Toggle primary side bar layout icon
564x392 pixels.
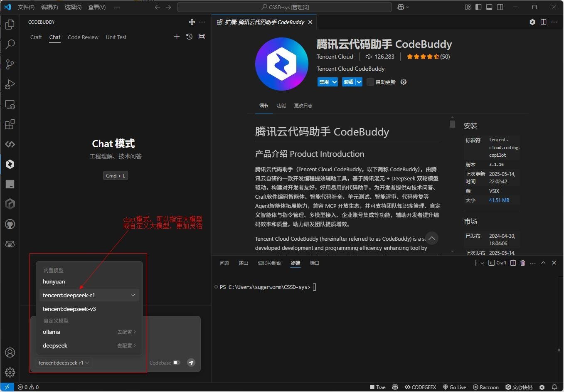478,7
